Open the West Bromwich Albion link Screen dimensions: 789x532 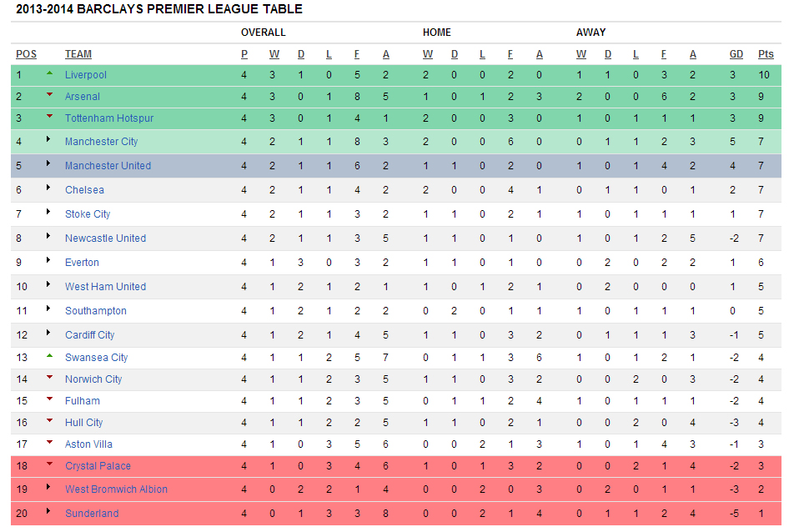[x=116, y=489]
